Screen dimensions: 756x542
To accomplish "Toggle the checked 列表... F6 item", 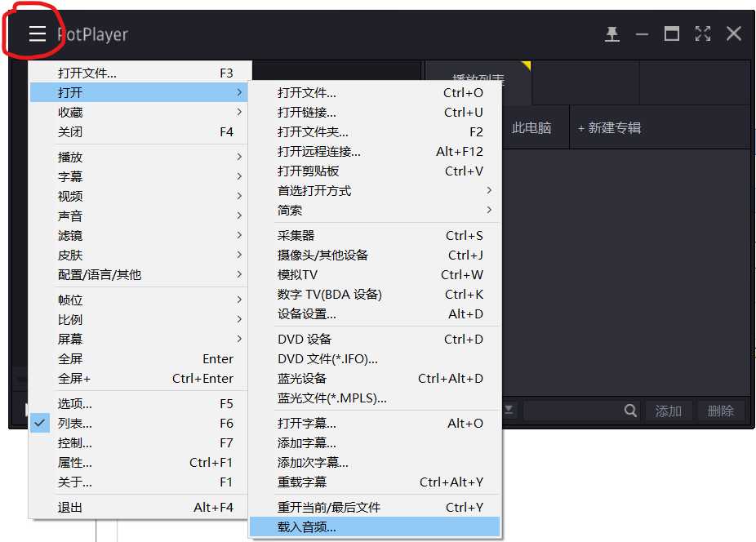I will tap(139, 424).
